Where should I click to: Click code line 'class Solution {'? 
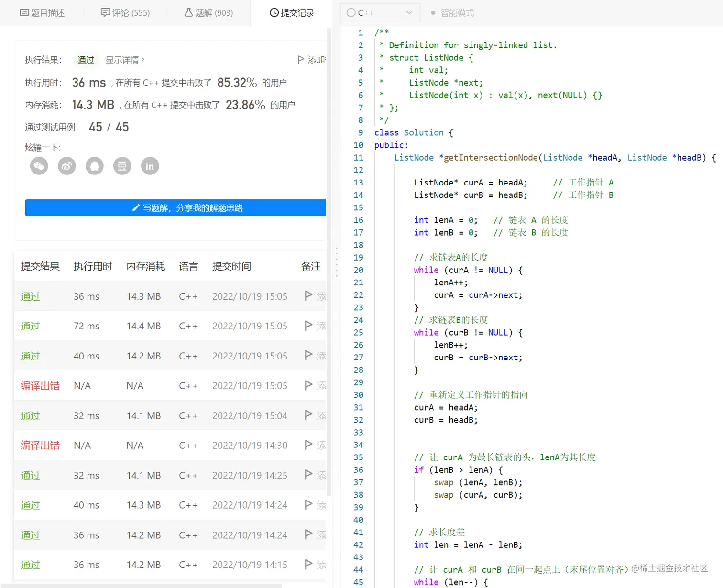pyautogui.click(x=414, y=132)
